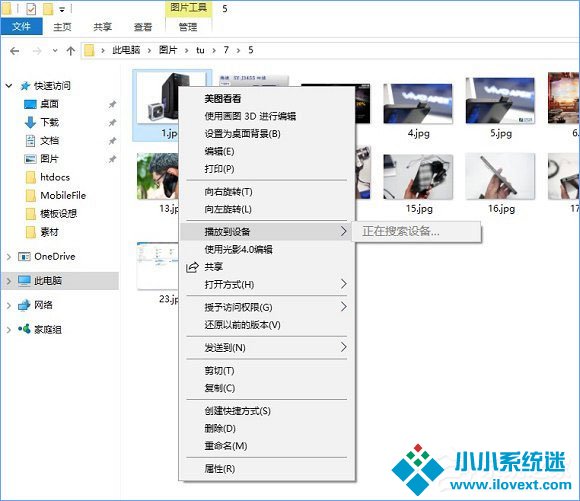Choose 向左旋转(L) in the context menu
Screen dimensions: 580x501
point(266,209)
